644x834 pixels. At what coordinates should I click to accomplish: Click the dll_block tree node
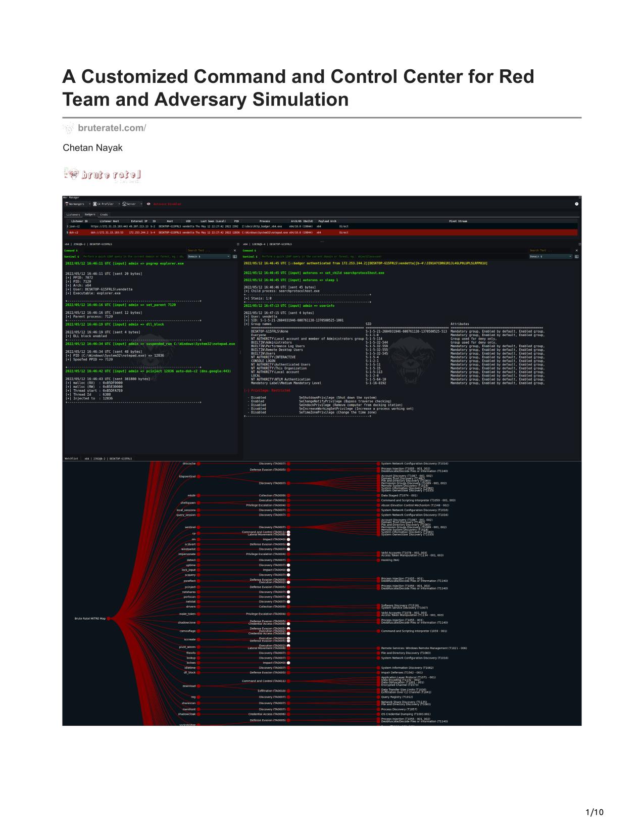click(199, 673)
